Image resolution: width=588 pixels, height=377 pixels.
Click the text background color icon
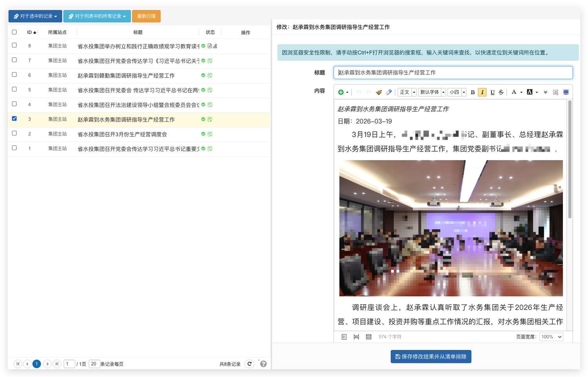pyautogui.click(x=530, y=92)
